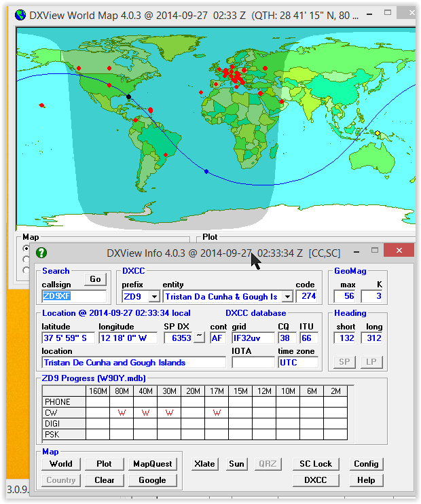Minimize the DXView Info window
This screenshot has height=504, width=421.
(356, 252)
